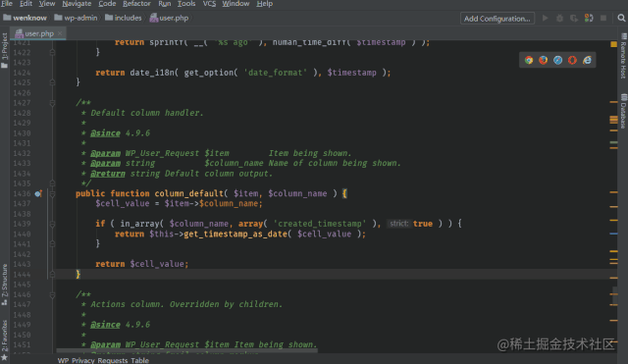The height and width of the screenshot is (364, 628).
Task: Open the View menu
Action: (x=47, y=4)
